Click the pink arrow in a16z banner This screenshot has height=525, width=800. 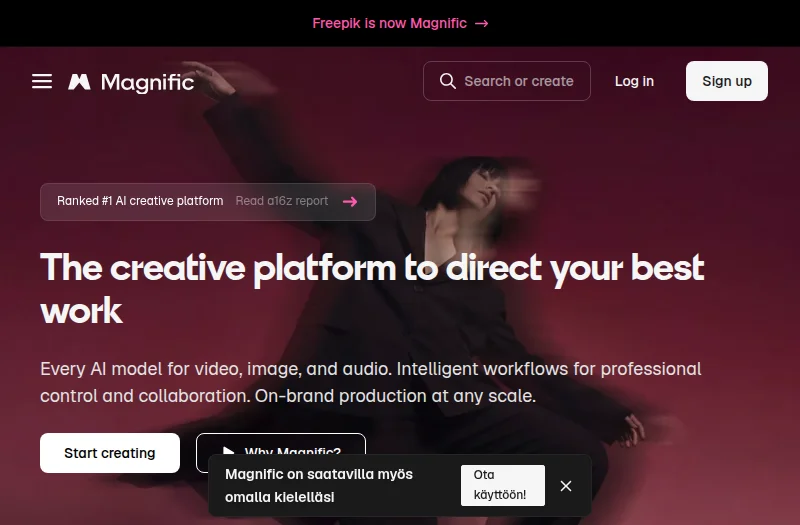(x=350, y=202)
